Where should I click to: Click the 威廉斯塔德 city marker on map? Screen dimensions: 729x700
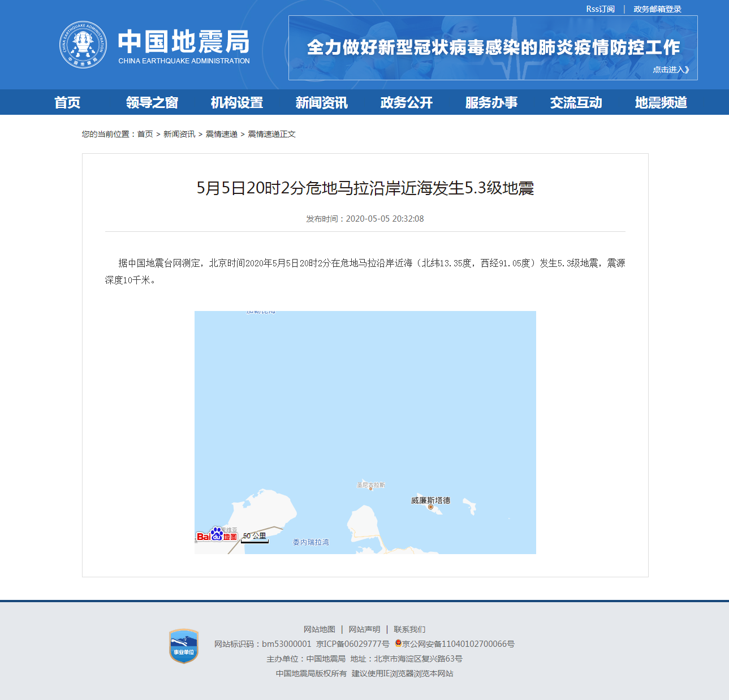430,507
